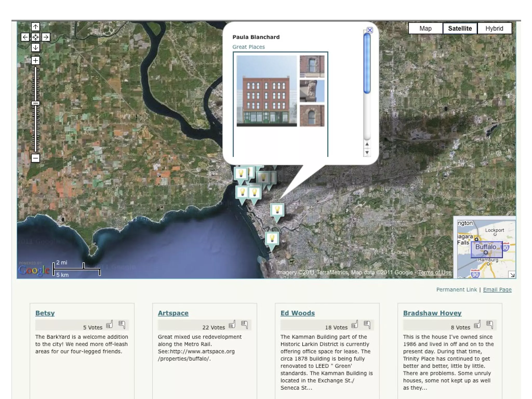This screenshot has height=399, width=532.
Task: Open the large building photo thumbnail
Action: click(267, 91)
